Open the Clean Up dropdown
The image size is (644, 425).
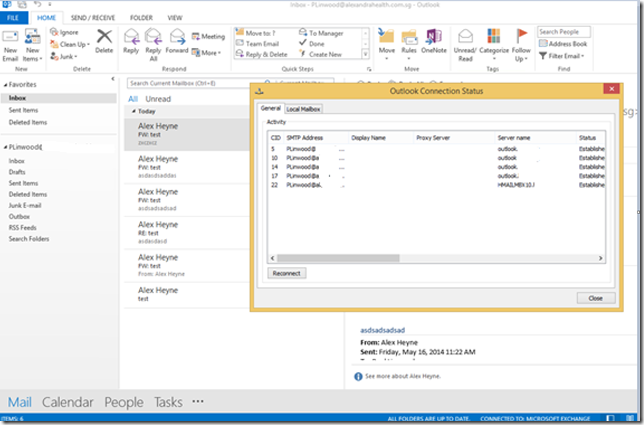click(x=70, y=44)
